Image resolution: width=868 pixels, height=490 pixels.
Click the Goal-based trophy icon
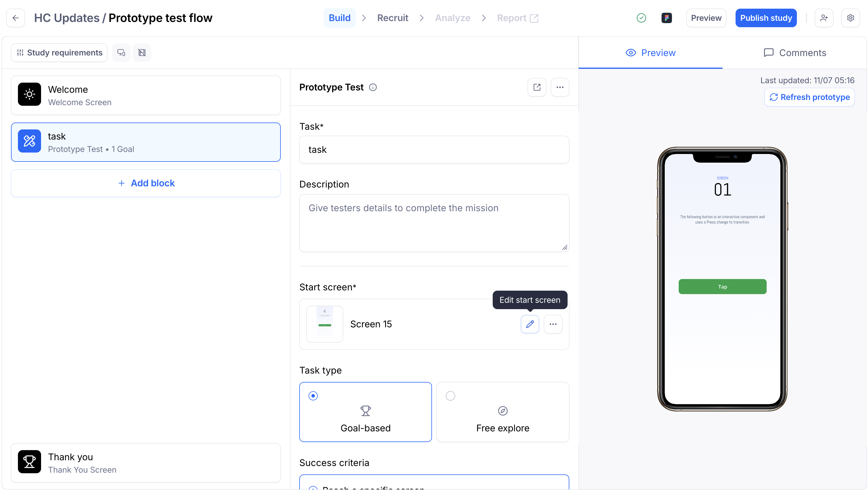pyautogui.click(x=365, y=411)
